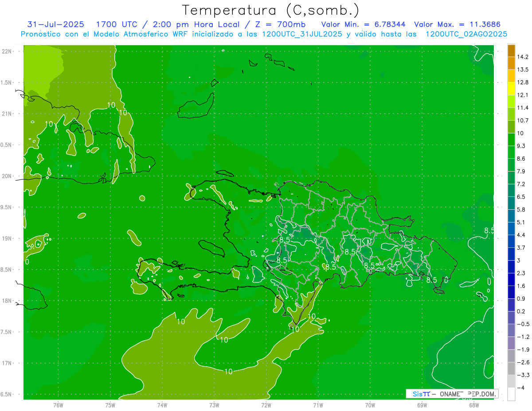
Task: Click the '5.8' color scale label
Action: pos(521,210)
